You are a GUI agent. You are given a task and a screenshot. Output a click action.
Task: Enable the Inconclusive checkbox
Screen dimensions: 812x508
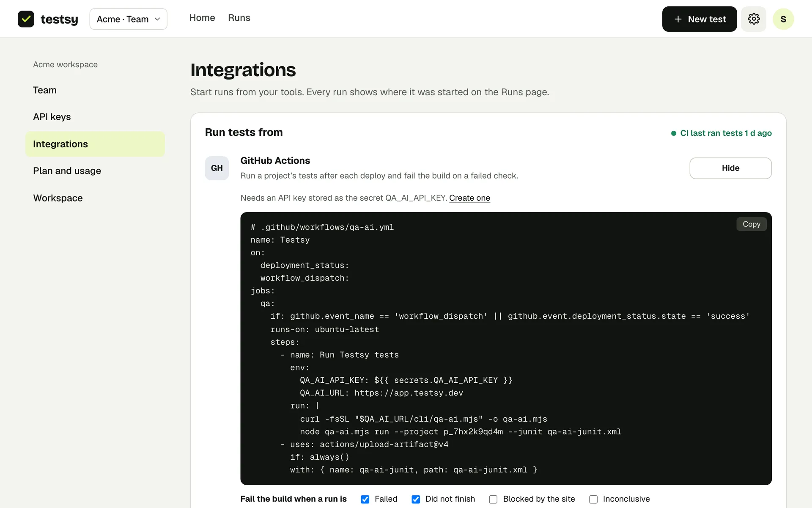[593, 499]
